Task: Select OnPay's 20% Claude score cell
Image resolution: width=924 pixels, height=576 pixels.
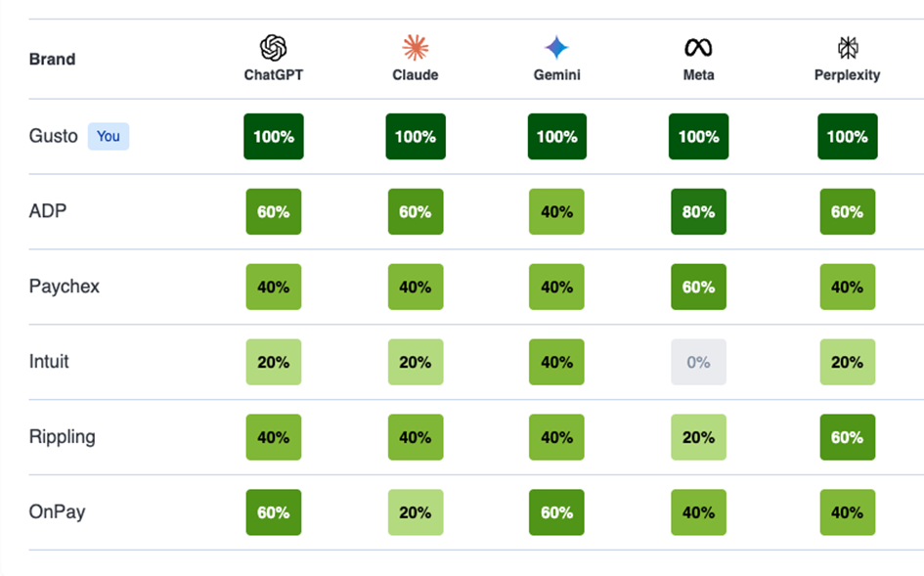Action: pos(416,512)
